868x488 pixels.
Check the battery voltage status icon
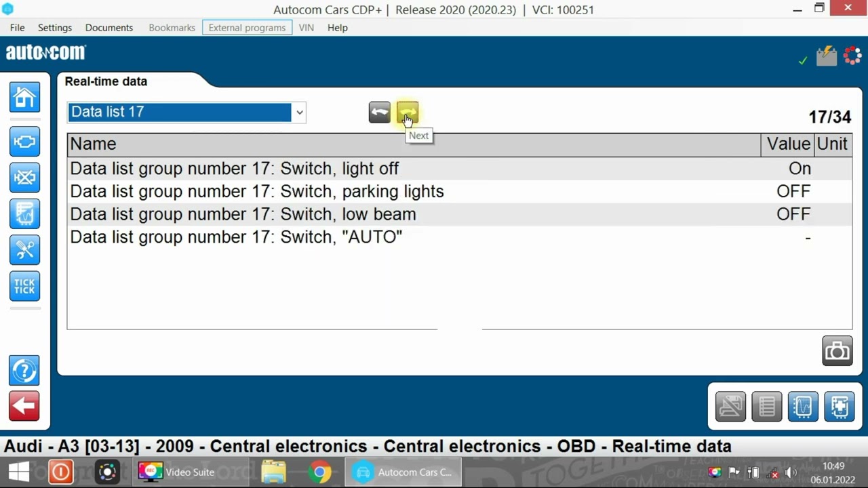(826, 56)
